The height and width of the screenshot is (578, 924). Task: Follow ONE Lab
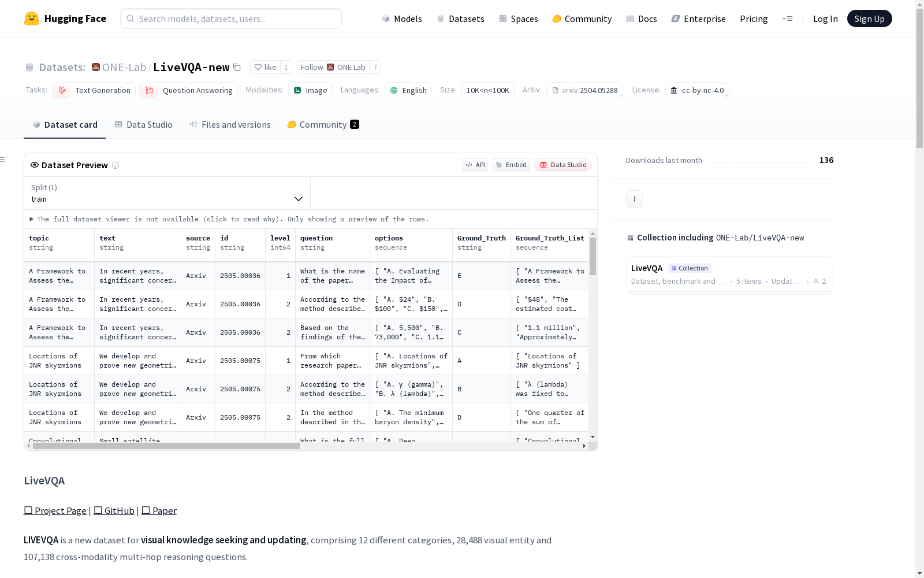click(x=333, y=67)
